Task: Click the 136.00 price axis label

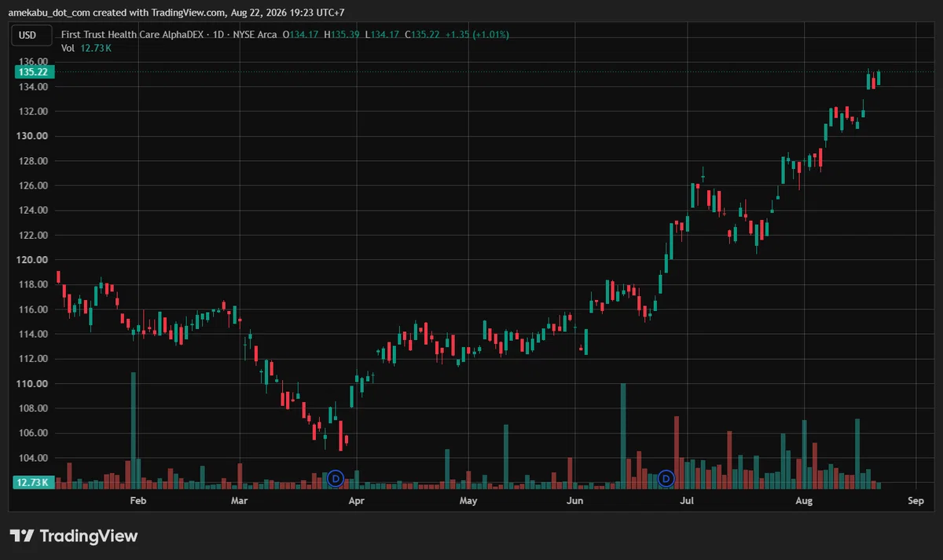Action: click(x=32, y=61)
